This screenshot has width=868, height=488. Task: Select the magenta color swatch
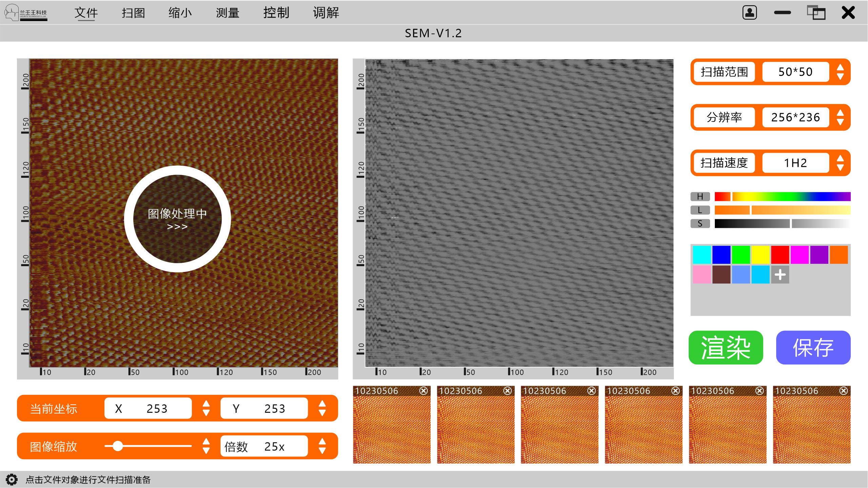(800, 255)
